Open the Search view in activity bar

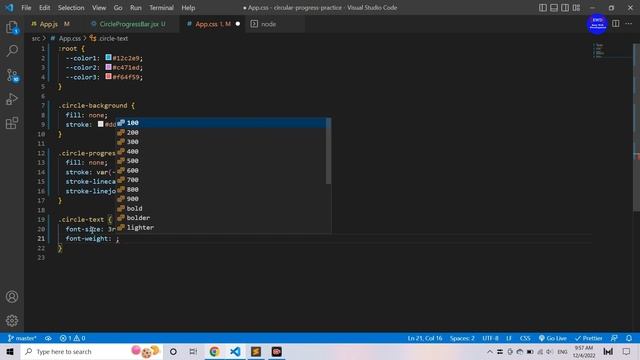[x=12, y=51]
